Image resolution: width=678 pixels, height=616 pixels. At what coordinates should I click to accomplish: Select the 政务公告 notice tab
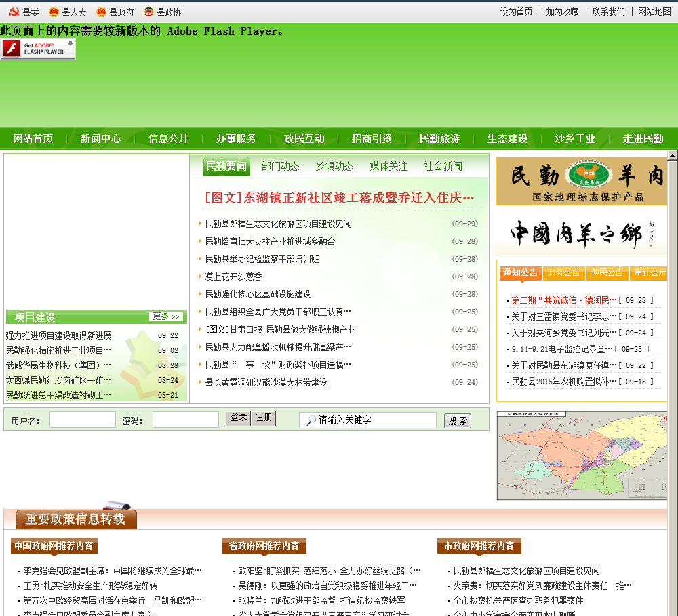click(563, 273)
